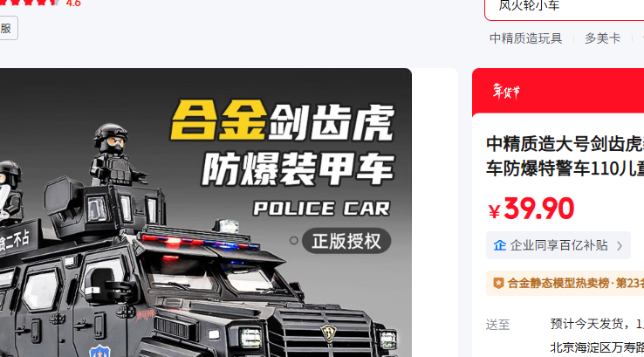Click the search box containing 风火轮小车
Screen dimensions: 644x357
click(x=565, y=8)
